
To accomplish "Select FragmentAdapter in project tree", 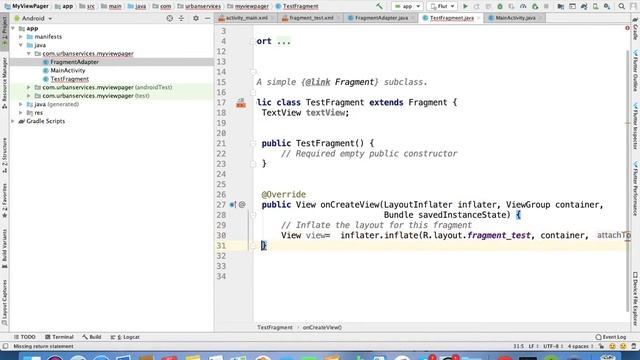I will click(x=74, y=62).
